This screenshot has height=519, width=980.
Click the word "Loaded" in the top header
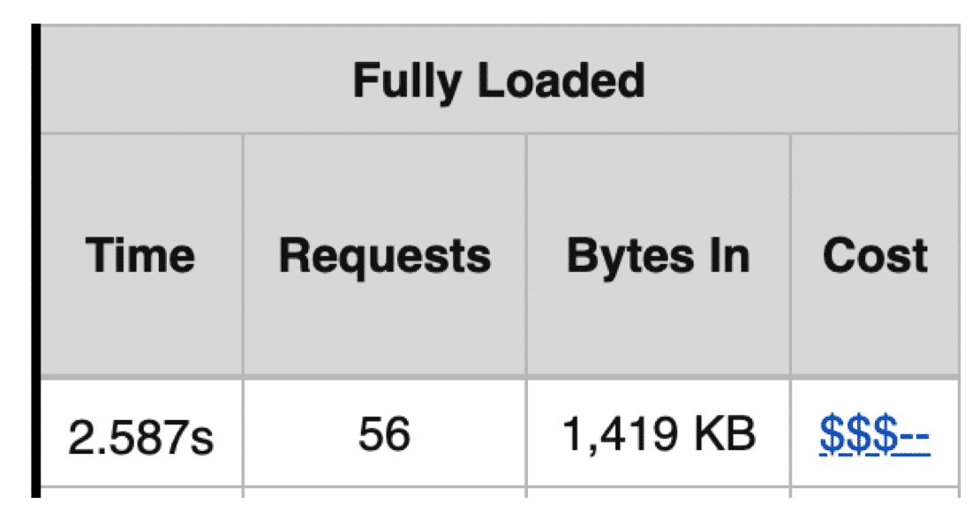pyautogui.click(x=562, y=80)
